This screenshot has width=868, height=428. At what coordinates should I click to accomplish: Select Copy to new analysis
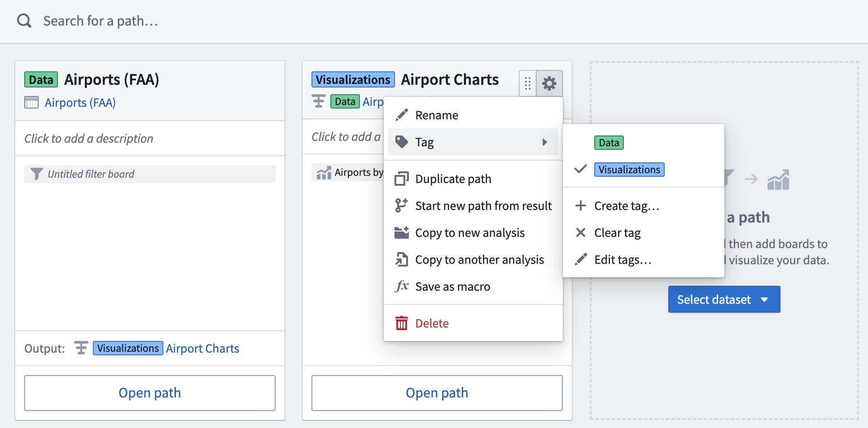coord(473,233)
